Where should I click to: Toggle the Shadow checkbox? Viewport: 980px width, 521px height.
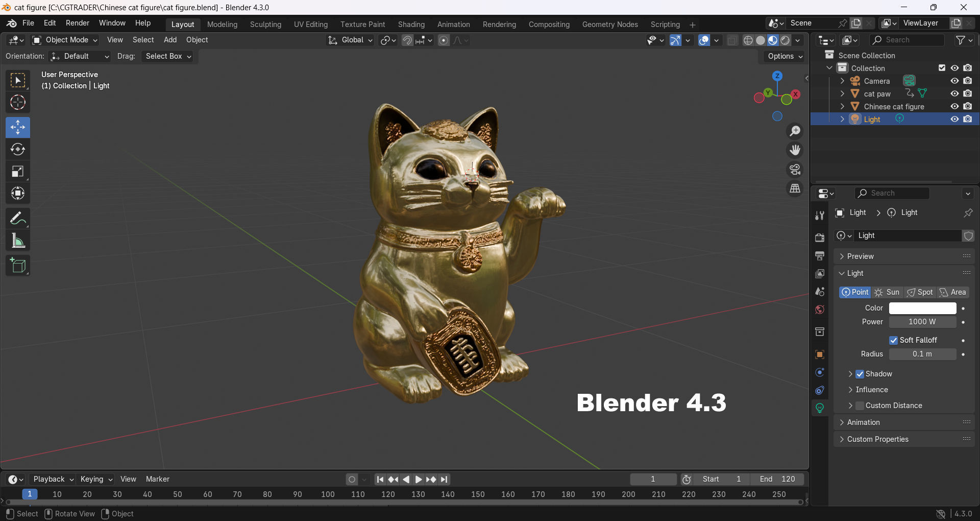tap(860, 374)
